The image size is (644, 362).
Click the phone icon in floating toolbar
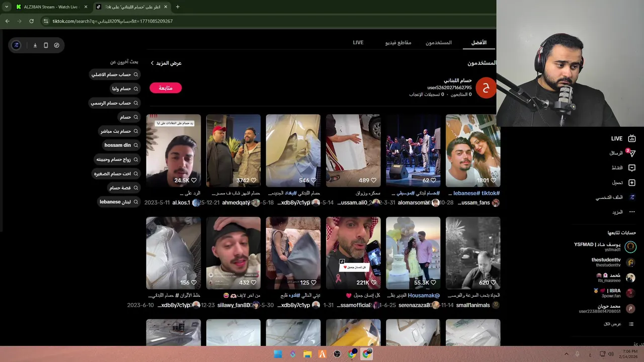pyautogui.click(x=46, y=45)
